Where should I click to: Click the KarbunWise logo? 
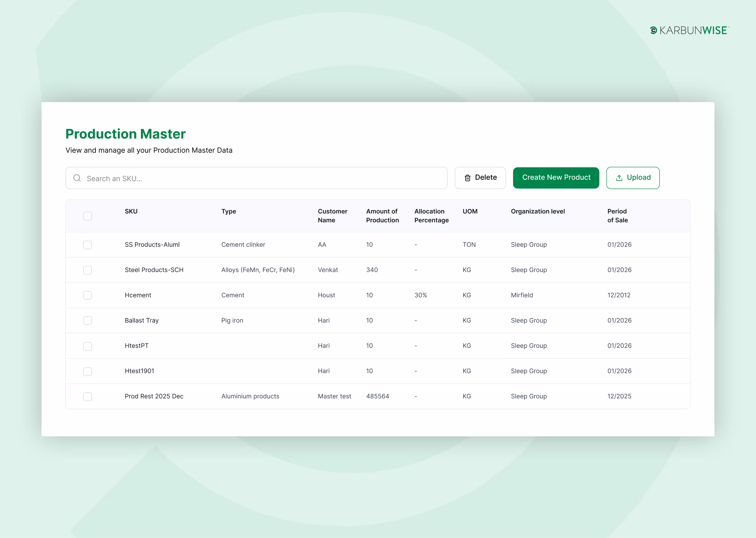[690, 31]
